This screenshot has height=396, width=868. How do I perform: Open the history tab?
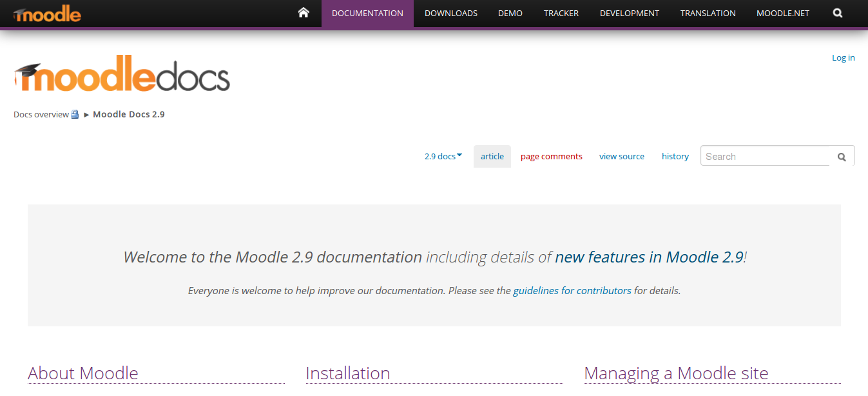pos(675,156)
